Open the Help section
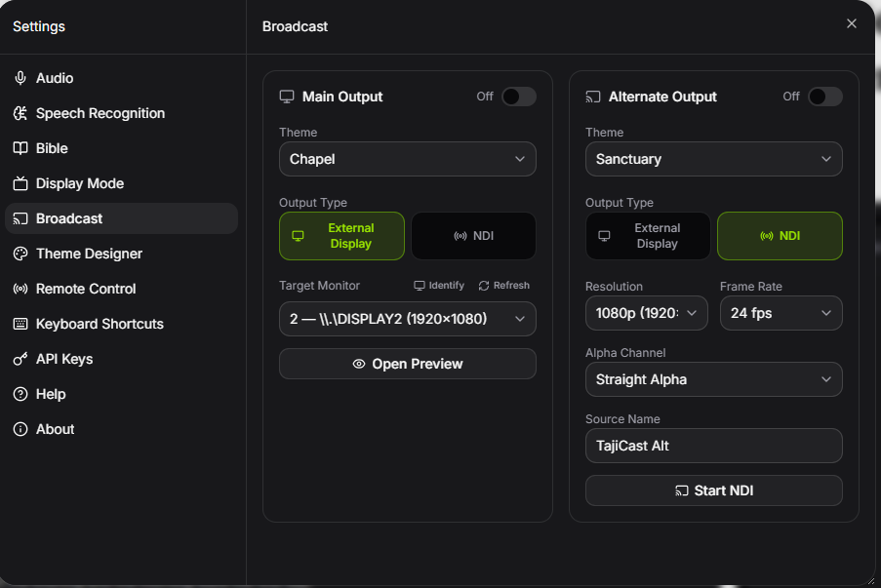Image resolution: width=881 pixels, height=588 pixels. [121, 394]
